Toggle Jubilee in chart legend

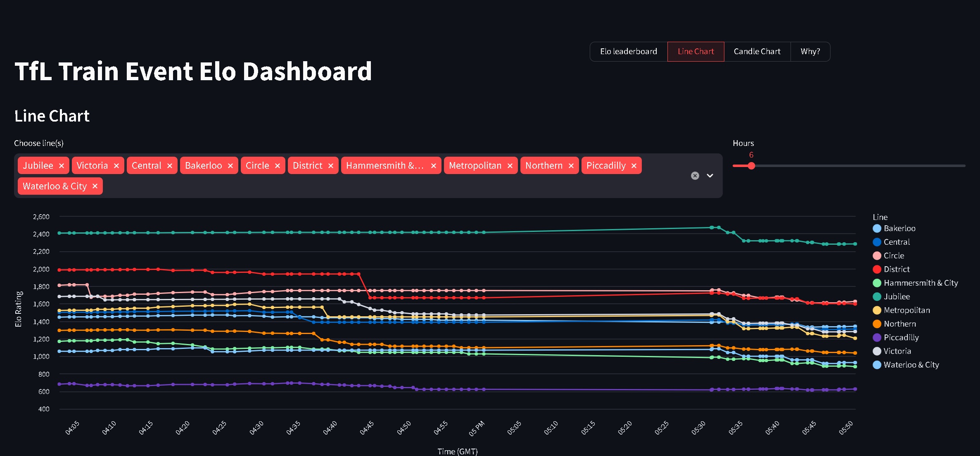896,296
